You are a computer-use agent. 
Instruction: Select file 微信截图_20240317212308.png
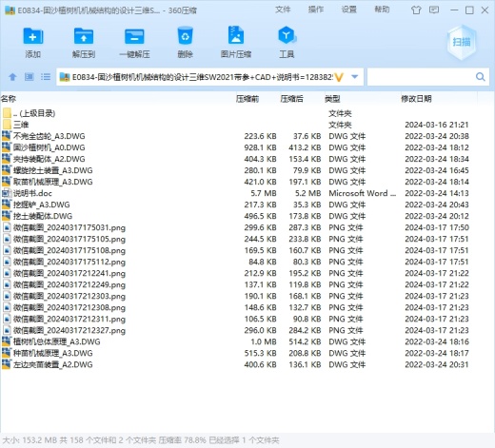pyautogui.click(x=69, y=307)
